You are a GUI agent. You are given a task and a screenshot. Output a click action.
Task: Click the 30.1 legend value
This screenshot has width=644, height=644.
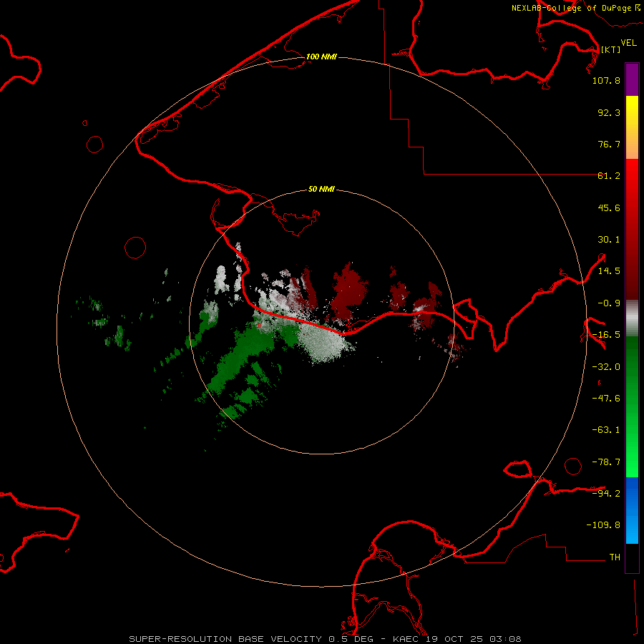pos(609,240)
